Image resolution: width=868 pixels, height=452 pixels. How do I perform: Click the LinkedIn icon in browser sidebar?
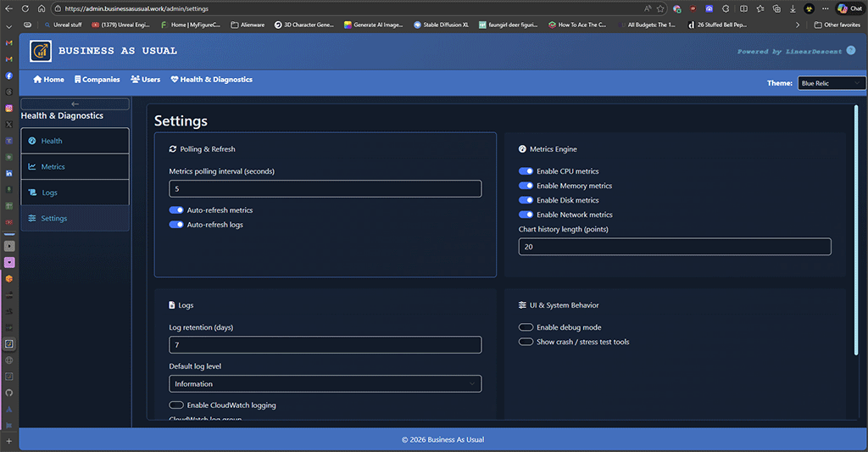(x=8, y=173)
